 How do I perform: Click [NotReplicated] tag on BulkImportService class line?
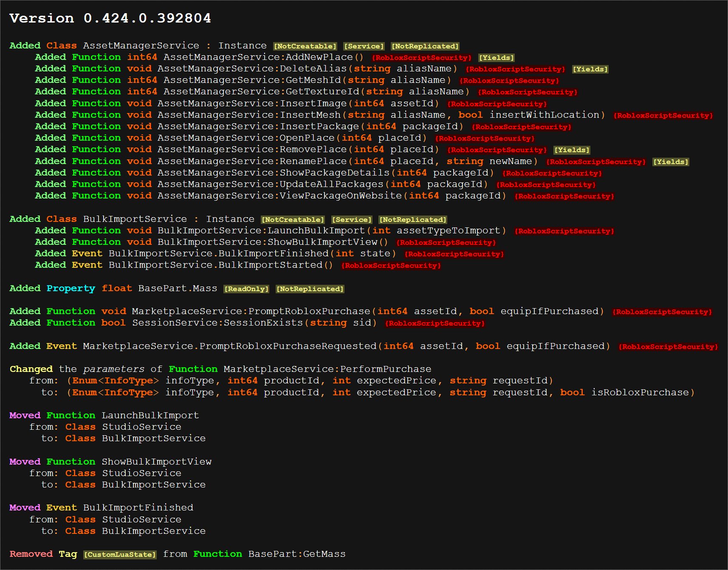click(x=413, y=220)
